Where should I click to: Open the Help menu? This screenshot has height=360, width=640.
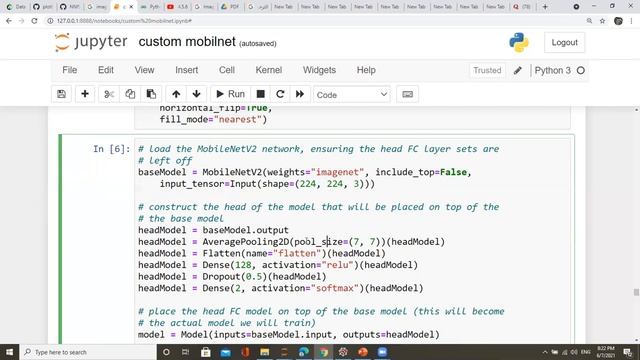pyautogui.click(x=366, y=70)
